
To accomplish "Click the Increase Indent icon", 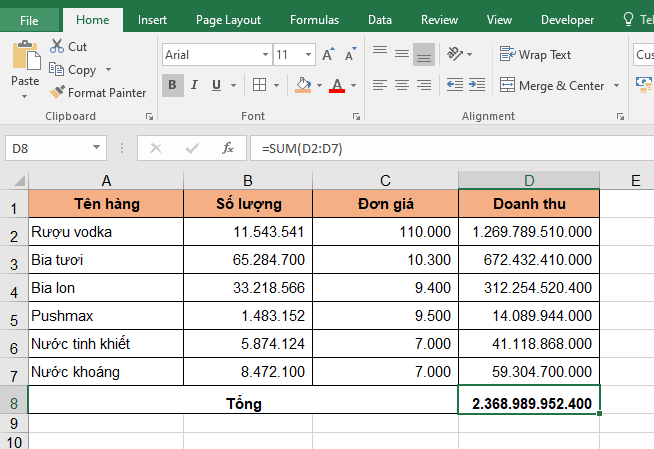I will pos(477,86).
